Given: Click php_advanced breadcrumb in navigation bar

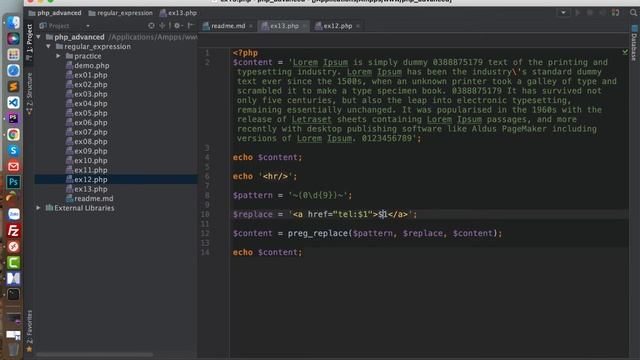Looking at the screenshot, I should 55,13.
